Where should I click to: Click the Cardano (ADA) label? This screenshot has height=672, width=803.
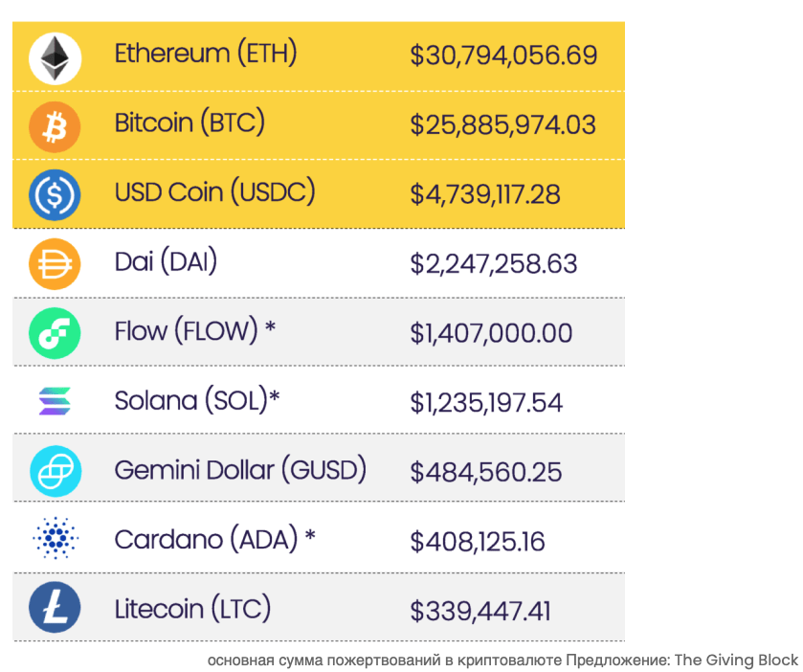(214, 539)
